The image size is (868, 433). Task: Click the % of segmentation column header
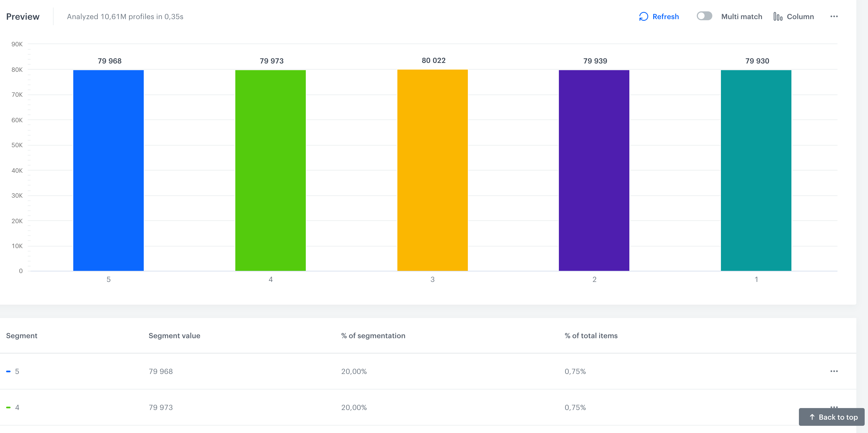click(x=373, y=335)
